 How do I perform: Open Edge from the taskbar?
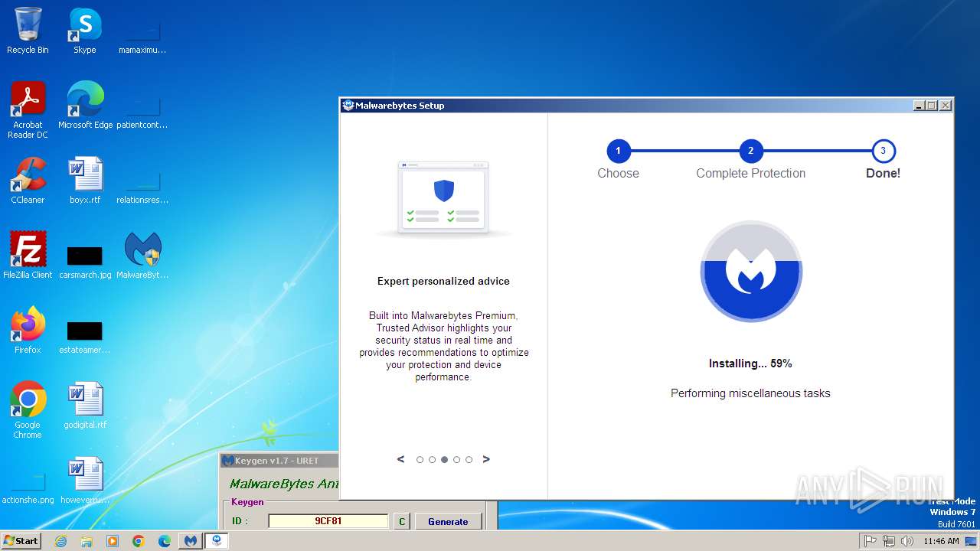(165, 541)
